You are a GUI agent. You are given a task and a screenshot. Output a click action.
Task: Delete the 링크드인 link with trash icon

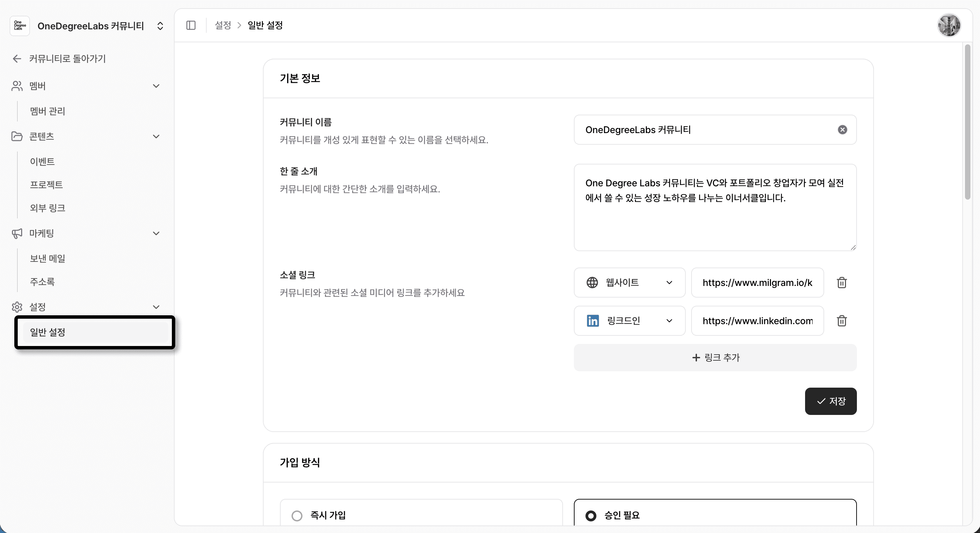(842, 320)
